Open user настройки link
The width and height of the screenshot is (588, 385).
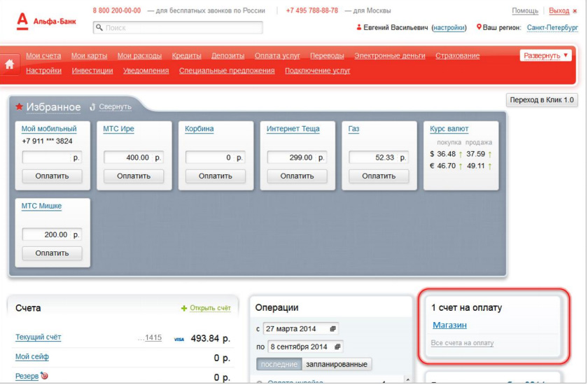click(449, 28)
